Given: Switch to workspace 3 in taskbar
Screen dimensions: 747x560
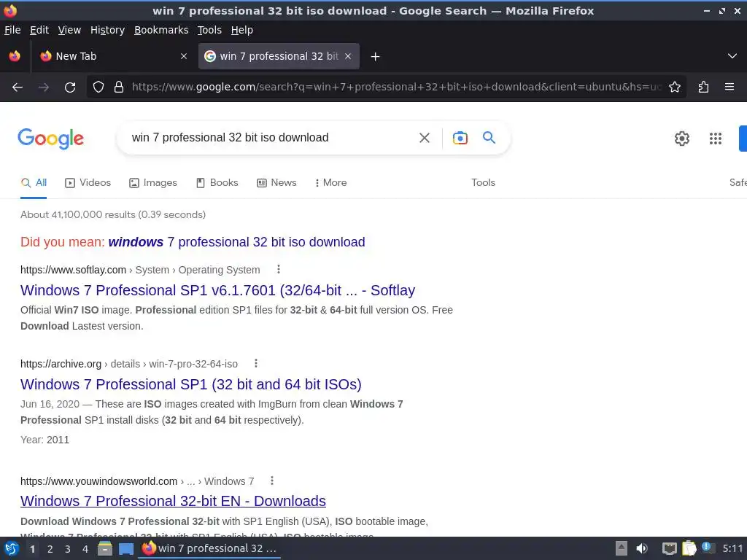Looking at the screenshot, I should coord(68,549).
